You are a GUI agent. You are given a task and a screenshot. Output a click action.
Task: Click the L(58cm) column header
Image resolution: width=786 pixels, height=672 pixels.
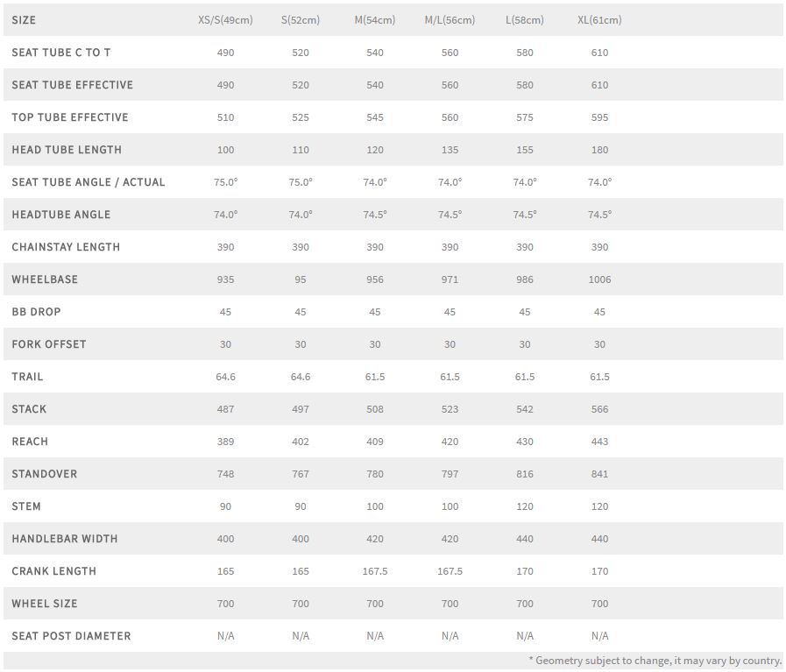click(x=525, y=20)
